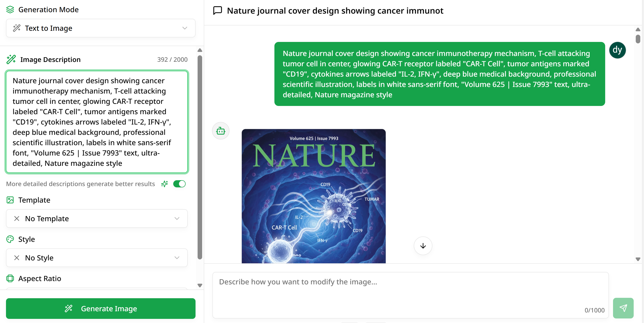The width and height of the screenshot is (644, 323).
Task: Click the chat bubble icon by conversation title
Action: [x=217, y=11]
